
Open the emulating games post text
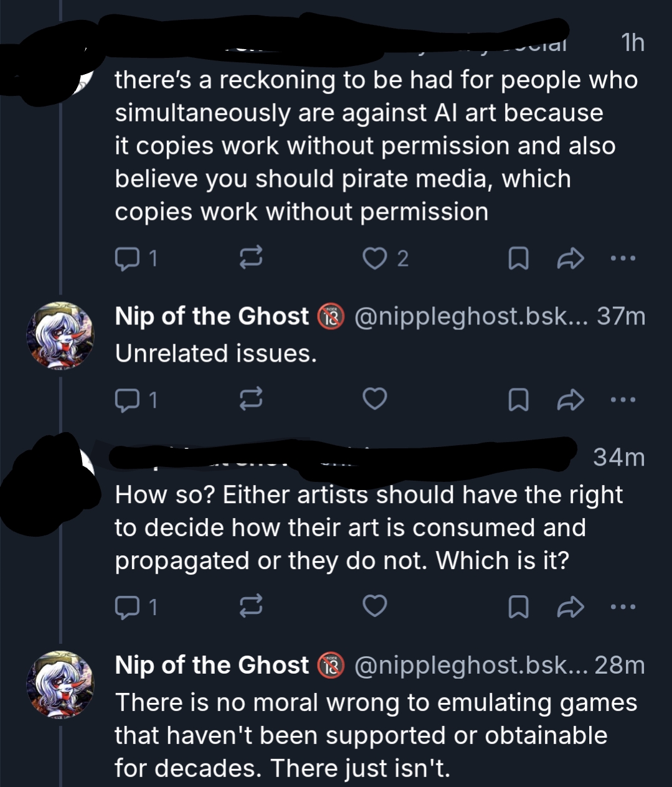click(374, 735)
